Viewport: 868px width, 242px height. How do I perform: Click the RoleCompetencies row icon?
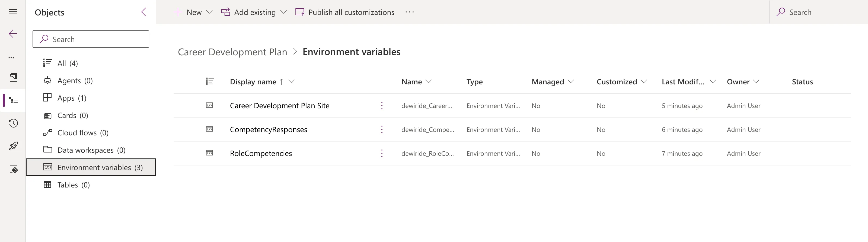point(209,153)
